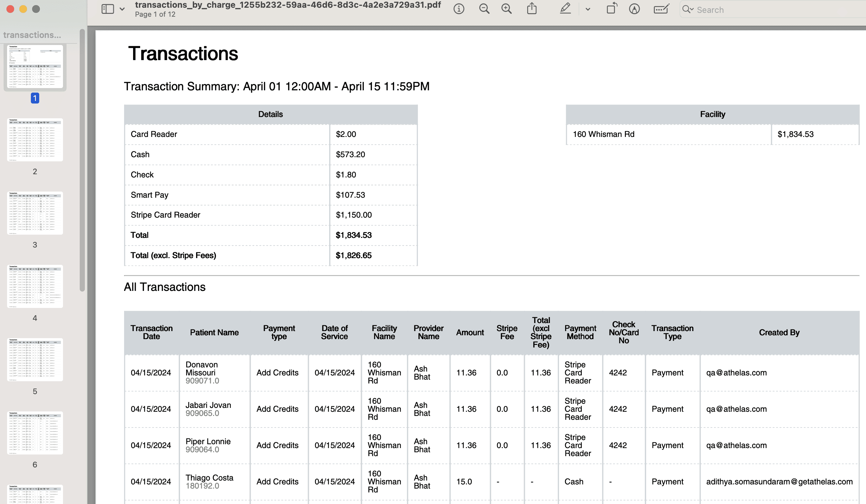This screenshot has width=866, height=504.
Task: Click the transactions file name in sidebar header
Action: pos(32,35)
